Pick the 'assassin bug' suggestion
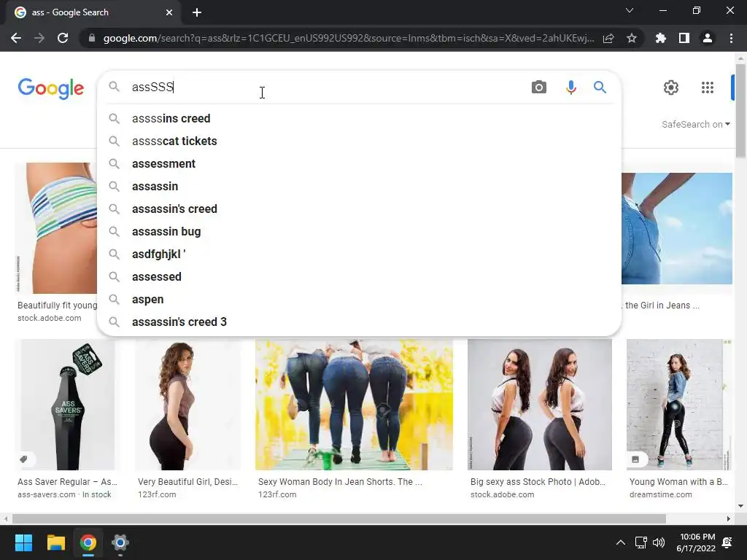The width and height of the screenshot is (747, 560). click(359, 231)
